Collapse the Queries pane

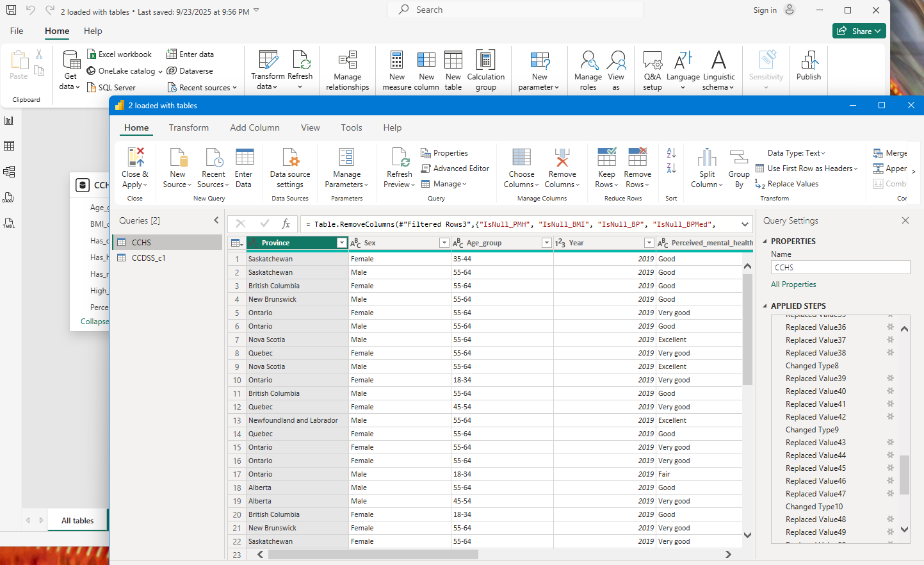pos(216,220)
